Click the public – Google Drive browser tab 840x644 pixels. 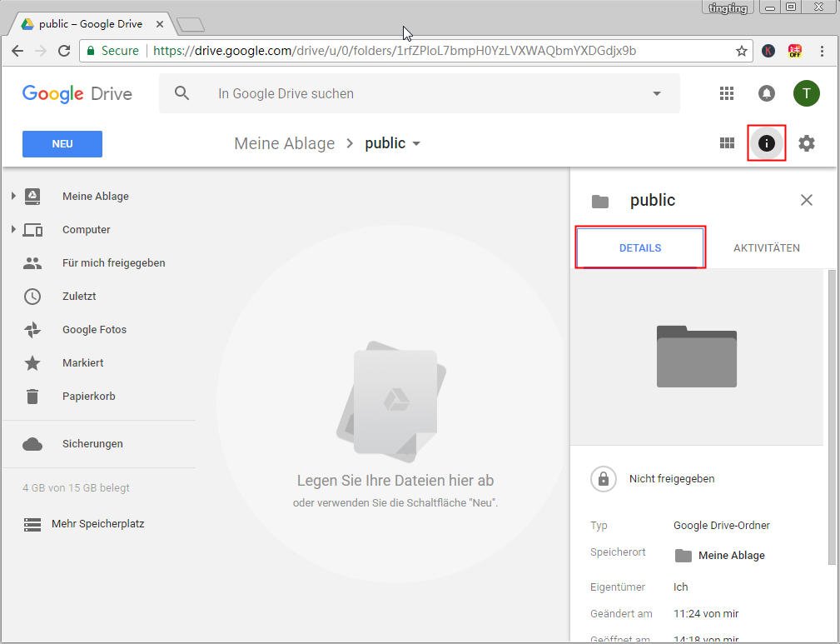[x=91, y=24]
